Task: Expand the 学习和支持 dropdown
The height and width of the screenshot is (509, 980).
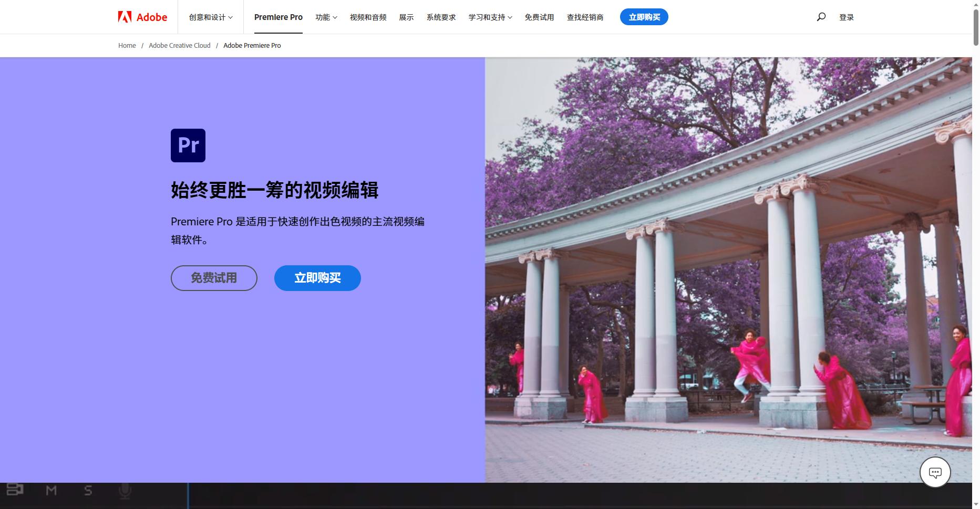Action: coord(489,16)
